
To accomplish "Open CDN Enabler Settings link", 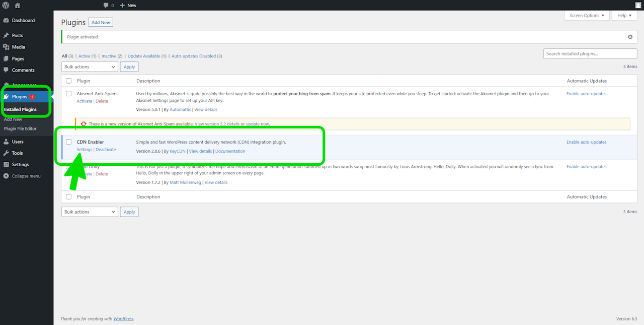I will click(x=85, y=150).
